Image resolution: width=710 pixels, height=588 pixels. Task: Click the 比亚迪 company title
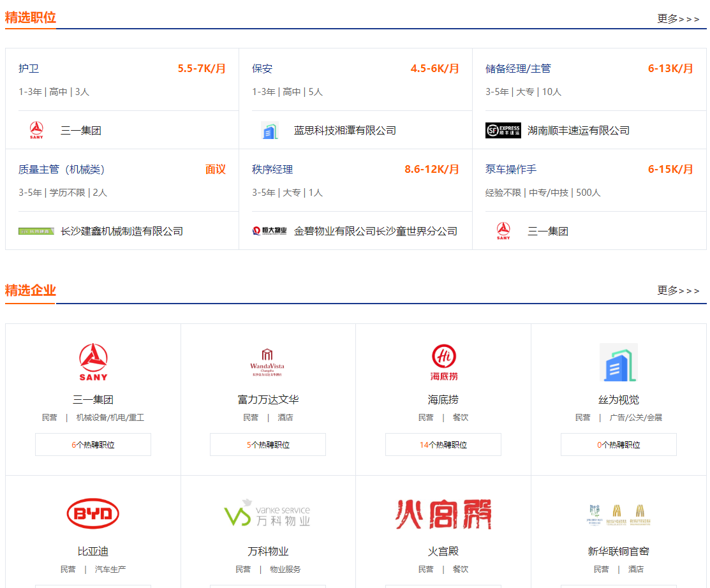93,552
